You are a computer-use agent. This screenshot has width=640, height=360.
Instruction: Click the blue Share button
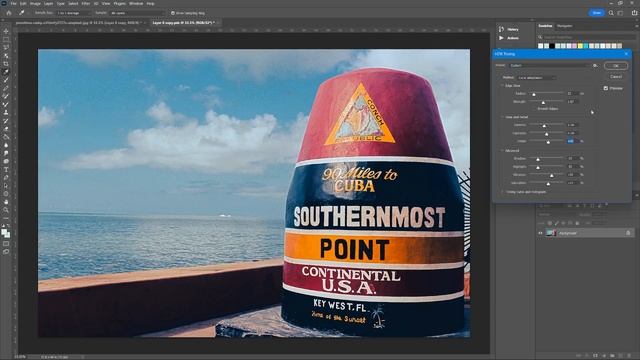click(596, 13)
